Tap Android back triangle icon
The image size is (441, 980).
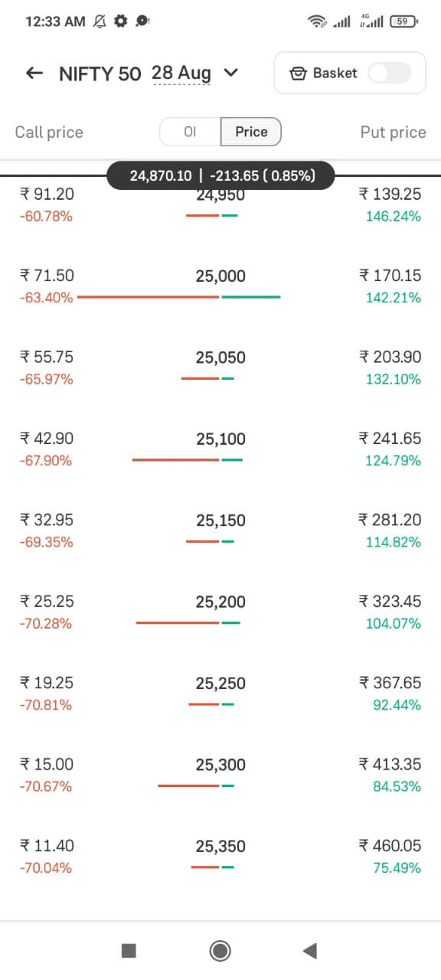(310, 951)
